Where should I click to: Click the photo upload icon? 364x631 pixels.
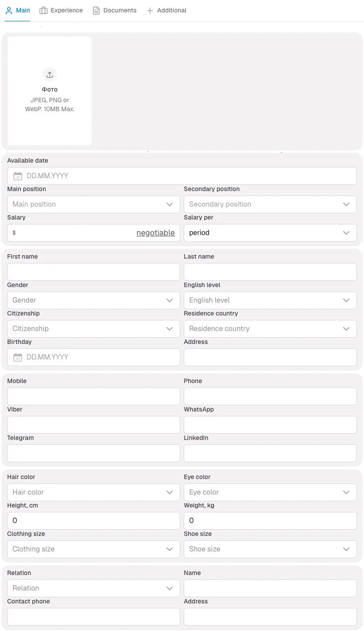coord(49,74)
